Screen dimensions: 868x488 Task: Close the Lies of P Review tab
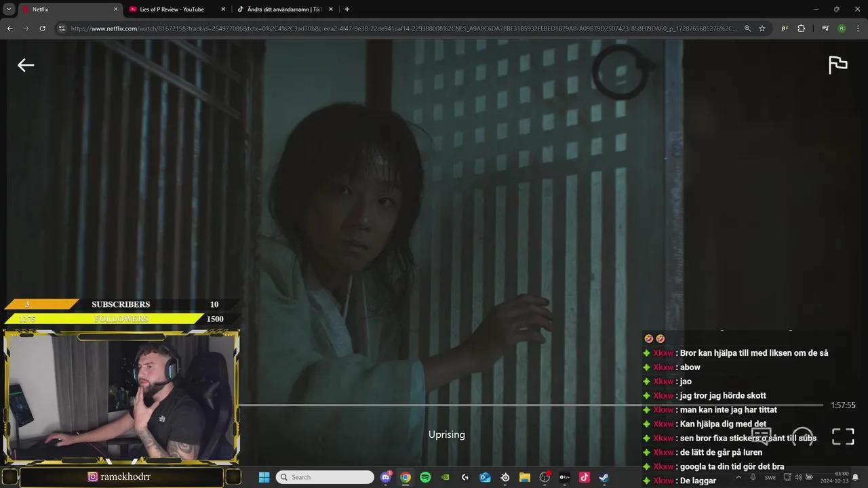point(223,9)
